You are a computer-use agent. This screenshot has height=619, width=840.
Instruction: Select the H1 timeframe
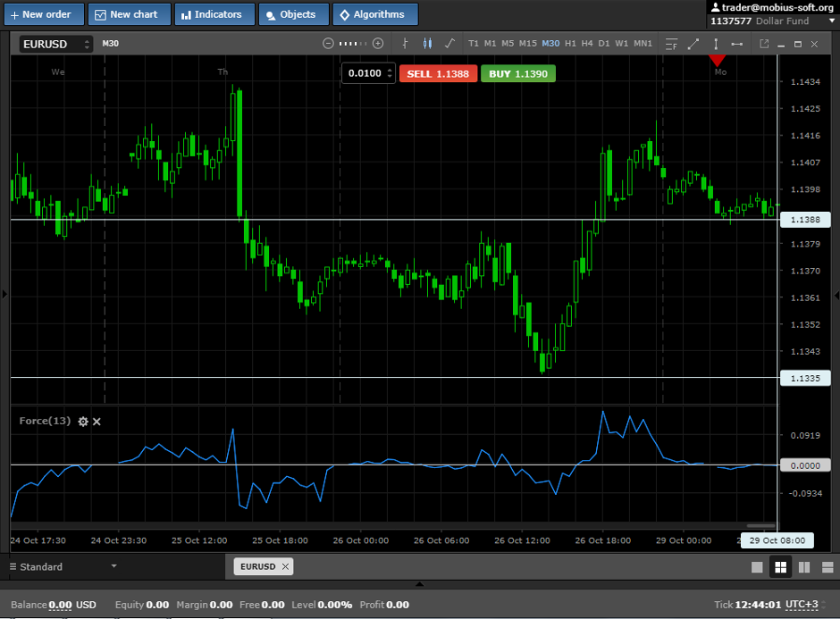[570, 44]
